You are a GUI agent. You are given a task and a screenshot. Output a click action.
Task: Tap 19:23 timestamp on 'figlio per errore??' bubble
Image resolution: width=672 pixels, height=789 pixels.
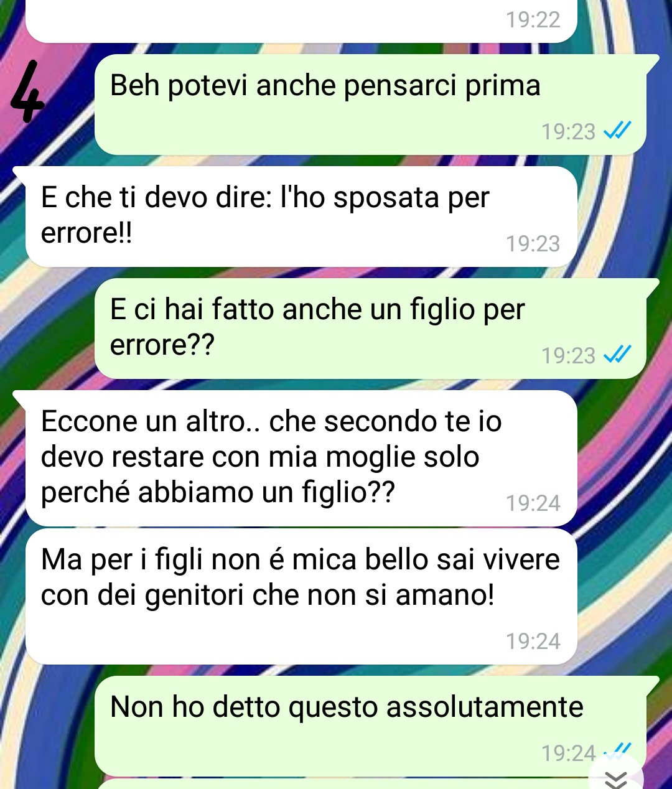pyautogui.click(x=569, y=356)
